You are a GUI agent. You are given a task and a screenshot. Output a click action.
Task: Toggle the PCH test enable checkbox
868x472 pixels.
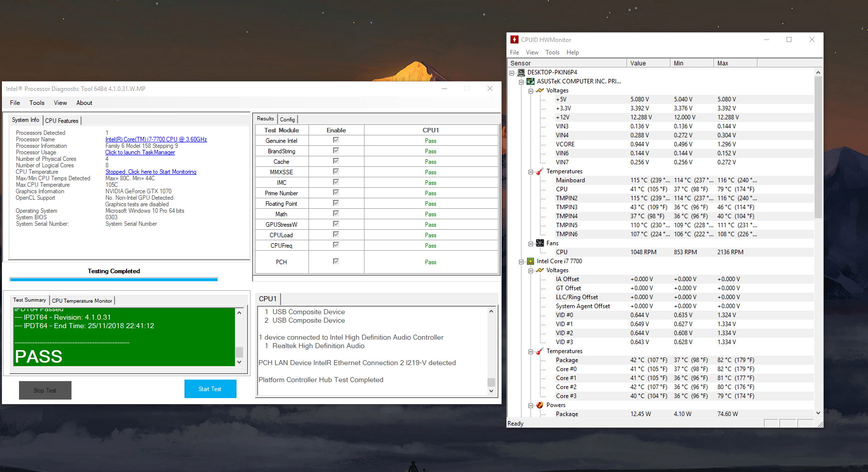pos(336,262)
